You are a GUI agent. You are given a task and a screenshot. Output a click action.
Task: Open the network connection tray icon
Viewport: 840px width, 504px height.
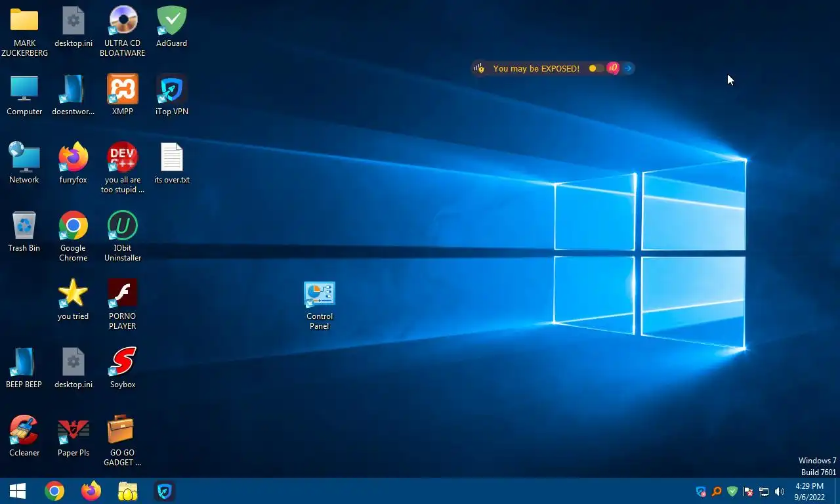[764, 492]
